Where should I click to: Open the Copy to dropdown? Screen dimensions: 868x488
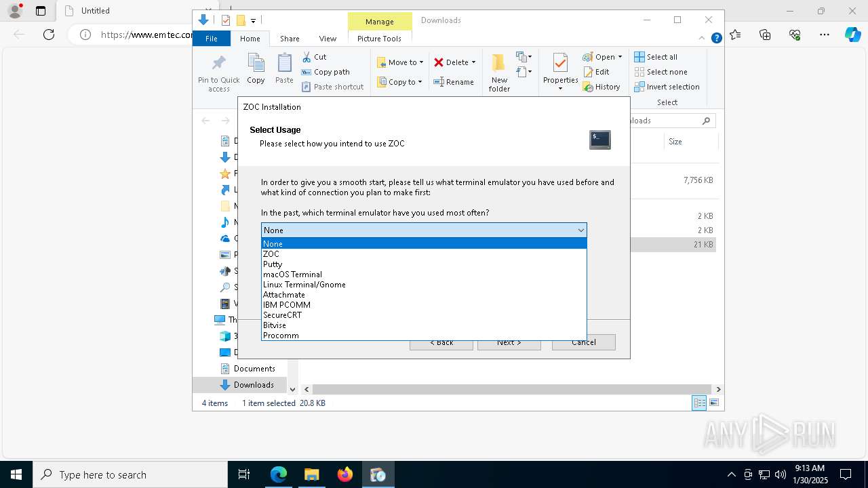coord(399,82)
